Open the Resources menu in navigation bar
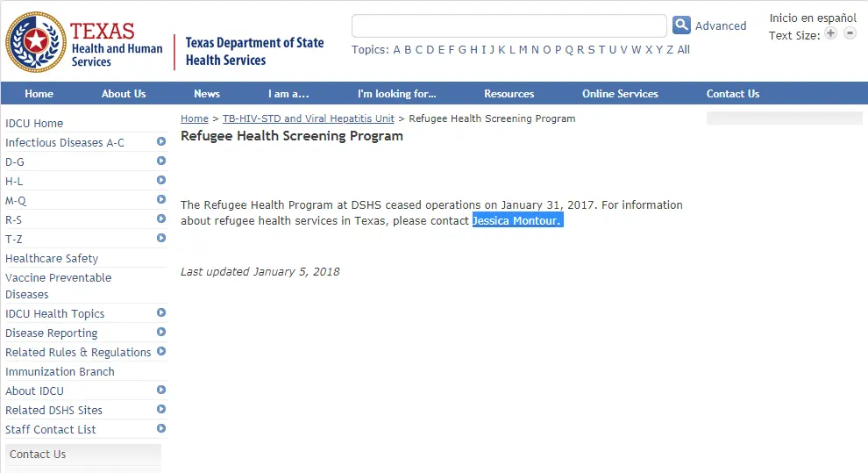868x473 pixels. coord(509,94)
